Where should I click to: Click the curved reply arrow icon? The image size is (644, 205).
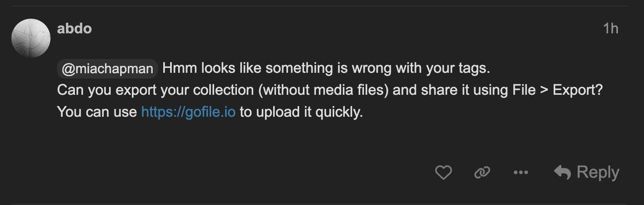[x=563, y=172]
